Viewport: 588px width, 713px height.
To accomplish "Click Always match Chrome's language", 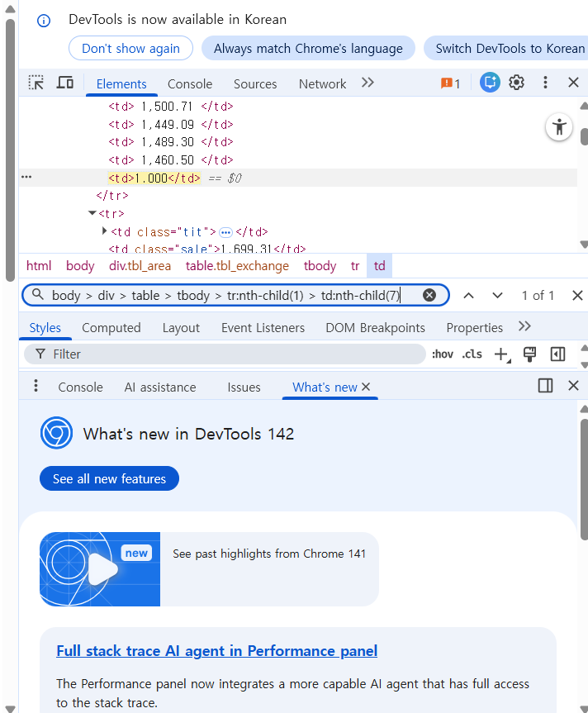I will [308, 48].
